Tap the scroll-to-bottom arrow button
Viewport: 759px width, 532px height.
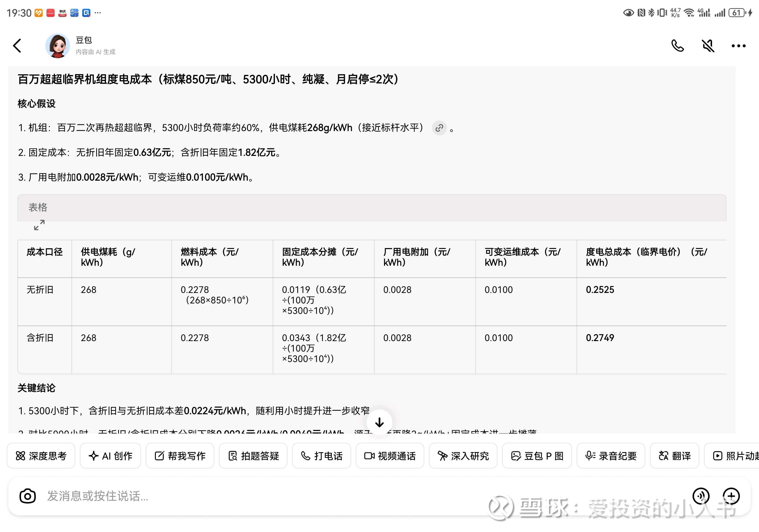379,422
